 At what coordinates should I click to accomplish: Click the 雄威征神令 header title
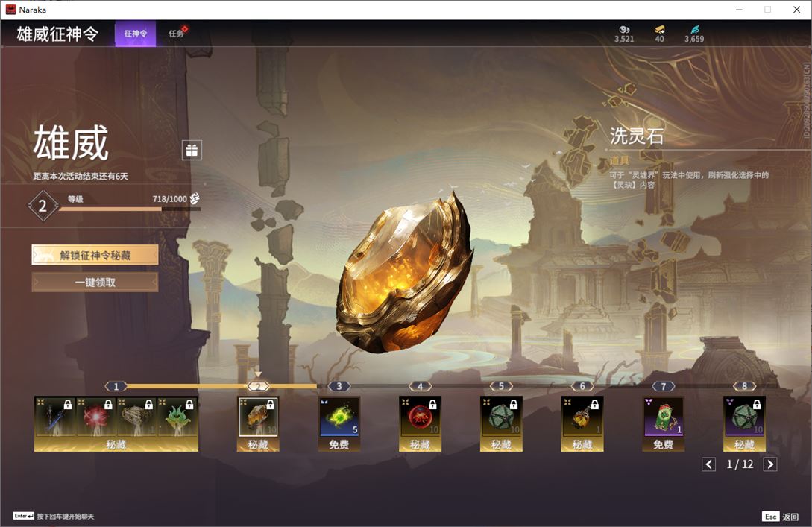(57, 34)
